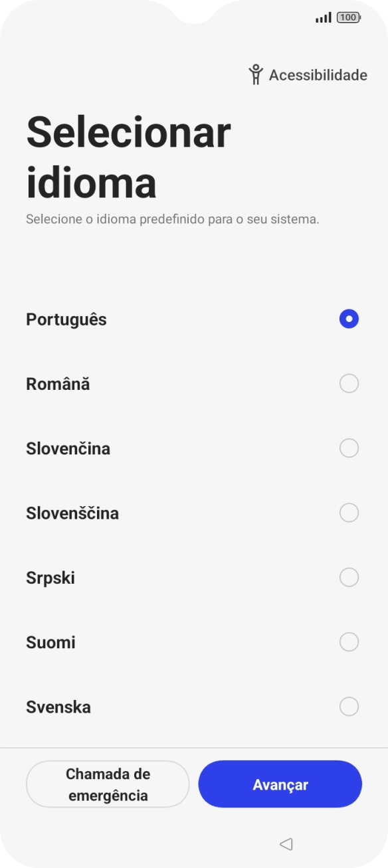Choose Suomi as default language
Image resolution: width=388 pixels, height=868 pixels.
coord(348,642)
